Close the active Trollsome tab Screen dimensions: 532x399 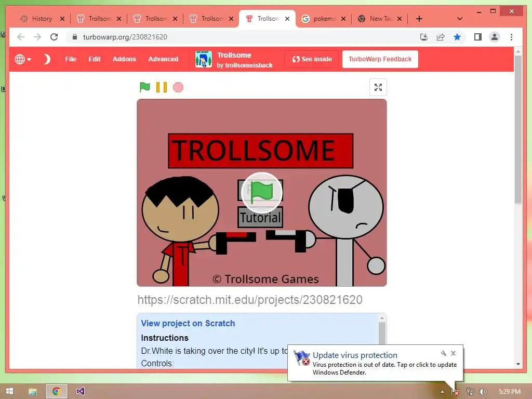(287, 19)
